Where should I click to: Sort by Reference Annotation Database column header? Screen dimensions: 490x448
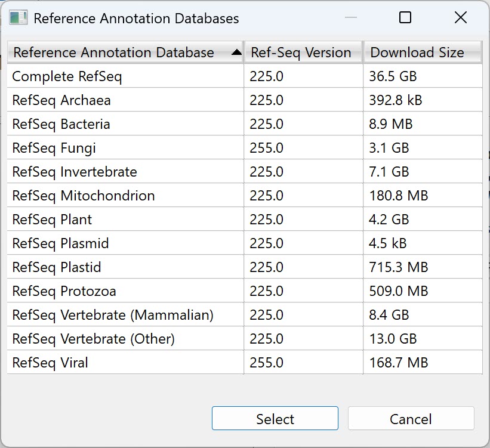(x=125, y=52)
